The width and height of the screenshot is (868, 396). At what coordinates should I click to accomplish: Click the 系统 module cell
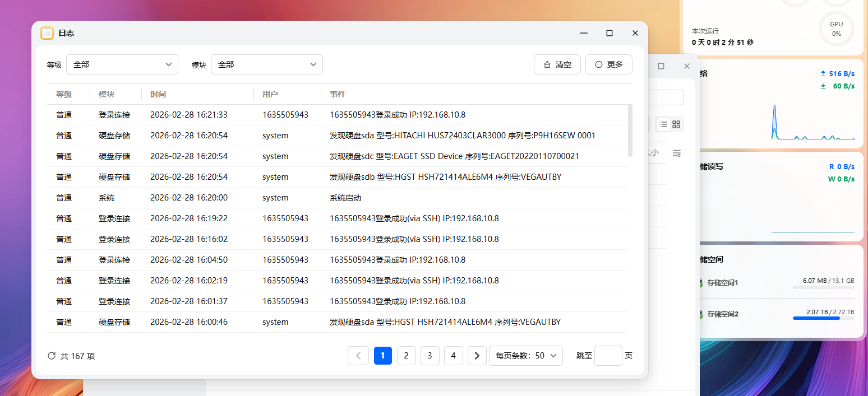107,198
